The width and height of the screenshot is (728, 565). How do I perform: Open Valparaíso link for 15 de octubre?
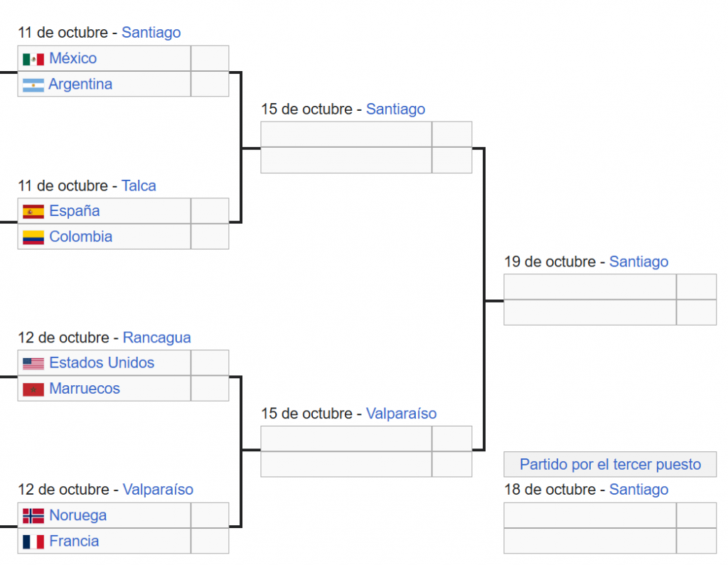click(x=401, y=414)
